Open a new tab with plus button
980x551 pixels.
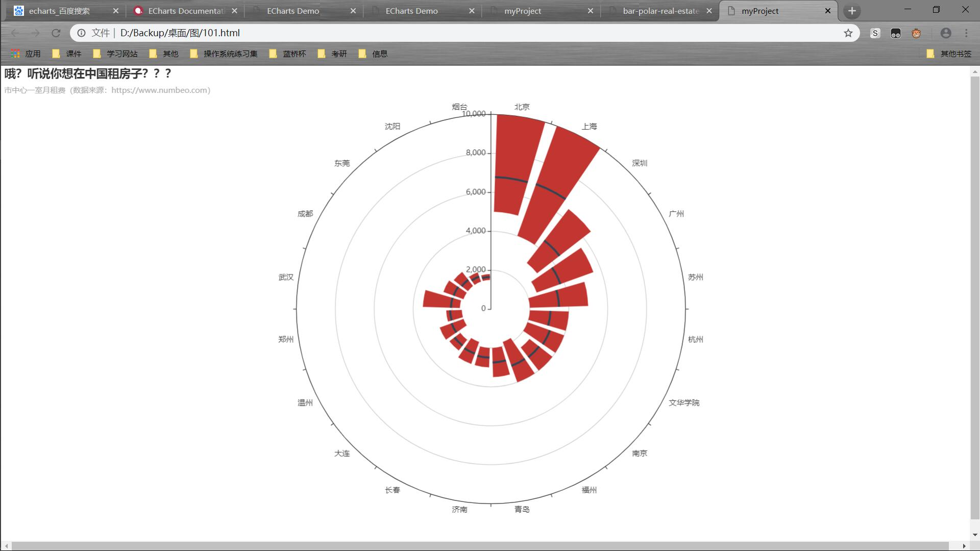coord(851,11)
